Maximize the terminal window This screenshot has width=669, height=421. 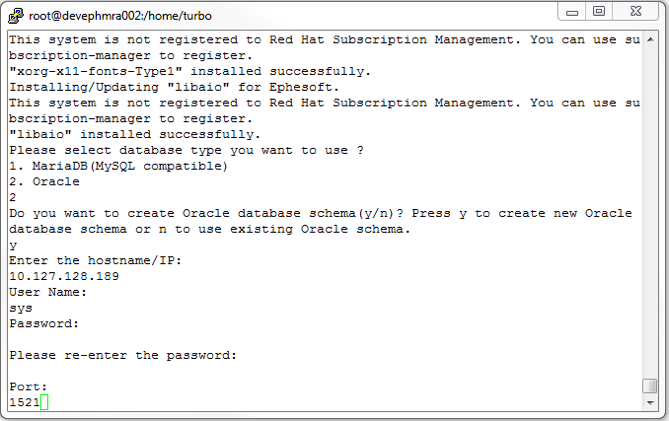click(599, 11)
